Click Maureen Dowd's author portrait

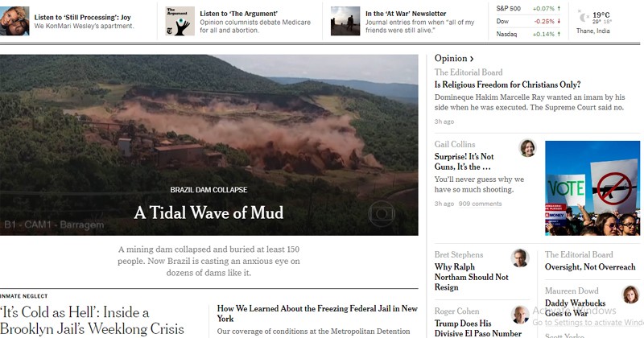coord(631,295)
